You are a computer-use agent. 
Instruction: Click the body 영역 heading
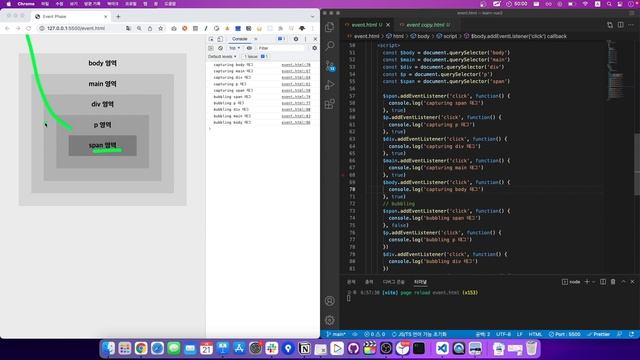click(x=102, y=63)
